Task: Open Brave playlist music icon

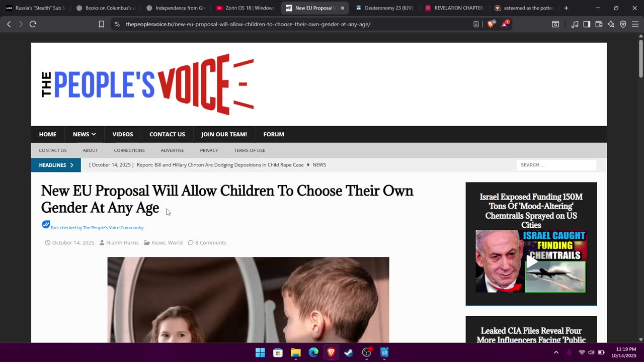Action: pos(575,24)
